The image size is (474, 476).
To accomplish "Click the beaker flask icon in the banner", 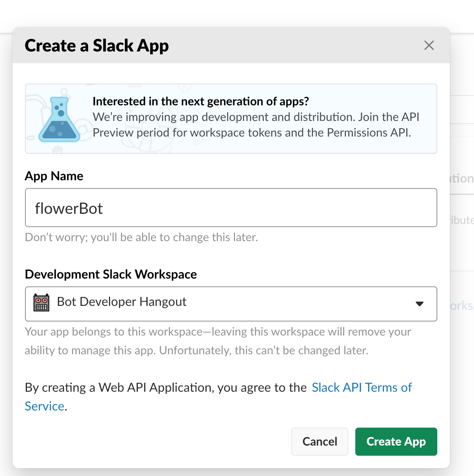I will click(59, 119).
